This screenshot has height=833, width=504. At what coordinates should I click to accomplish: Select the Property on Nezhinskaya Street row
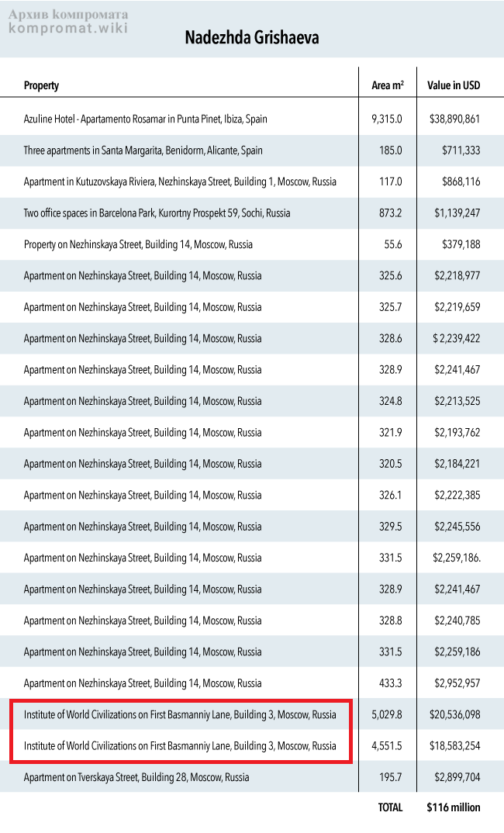click(138, 244)
